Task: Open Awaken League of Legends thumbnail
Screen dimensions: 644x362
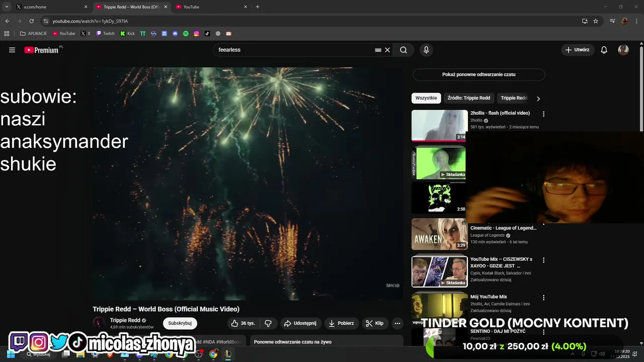Action: (x=439, y=234)
